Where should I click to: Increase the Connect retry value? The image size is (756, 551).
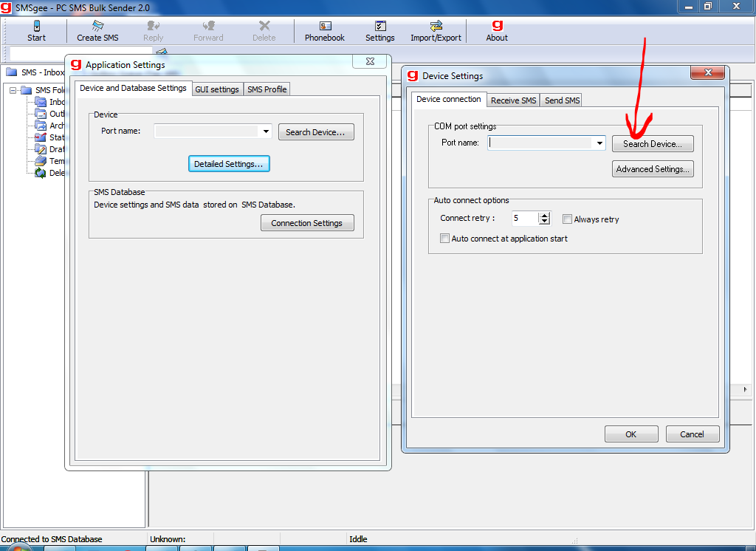(545, 215)
